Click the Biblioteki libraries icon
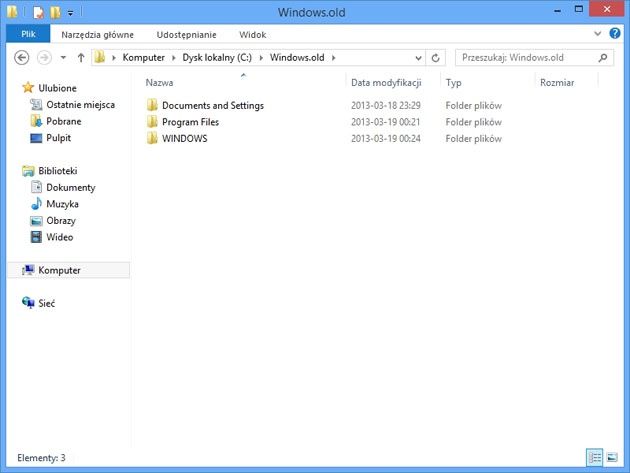This screenshot has width=630, height=473. tap(28, 171)
